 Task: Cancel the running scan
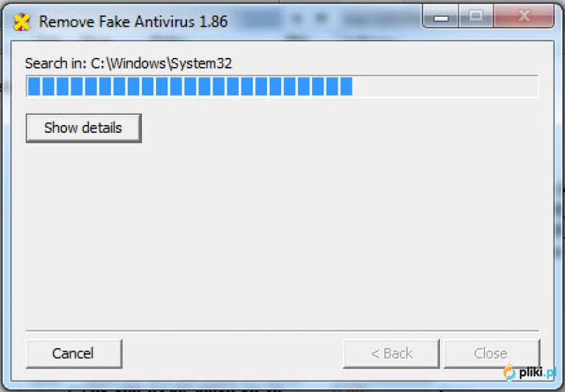pos(74,353)
